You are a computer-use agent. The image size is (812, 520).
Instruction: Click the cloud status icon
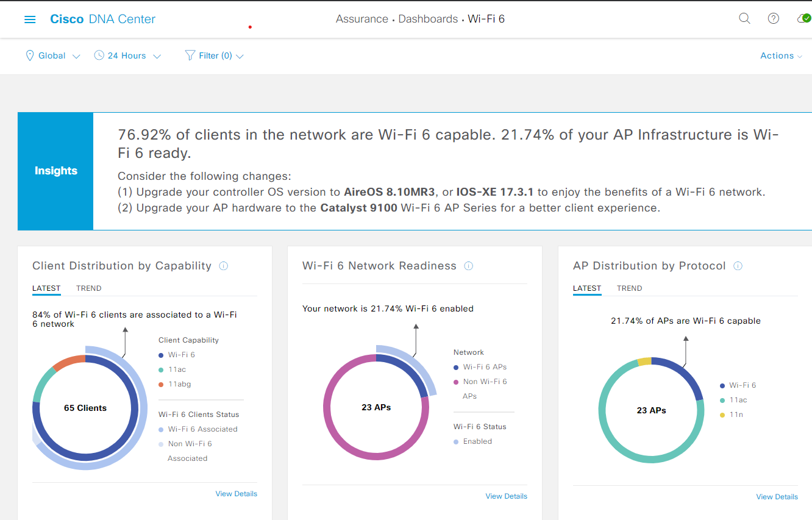click(x=803, y=18)
